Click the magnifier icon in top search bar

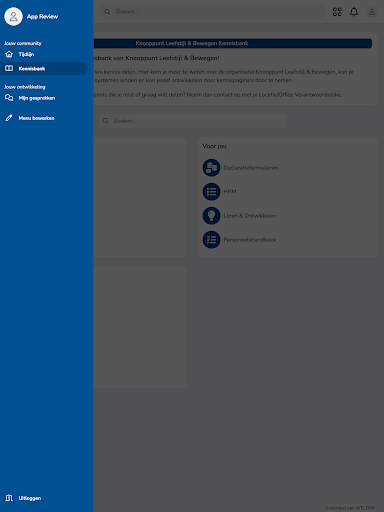pyautogui.click(x=107, y=12)
